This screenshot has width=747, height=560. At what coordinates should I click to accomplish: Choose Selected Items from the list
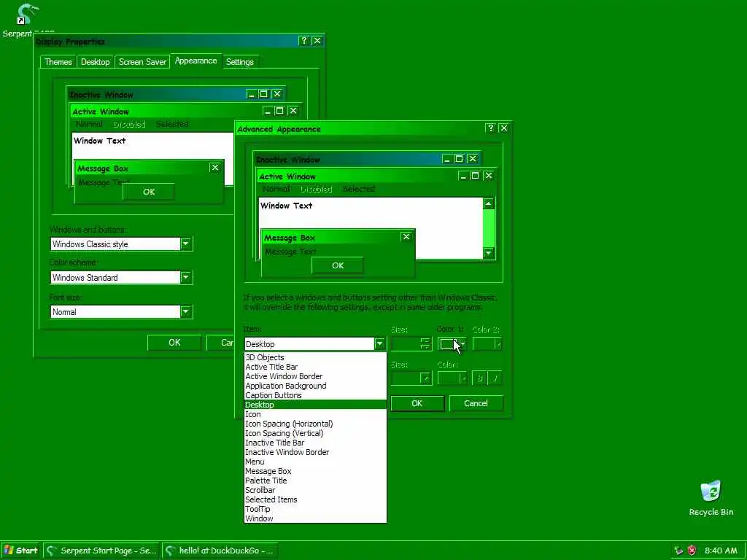315,499
